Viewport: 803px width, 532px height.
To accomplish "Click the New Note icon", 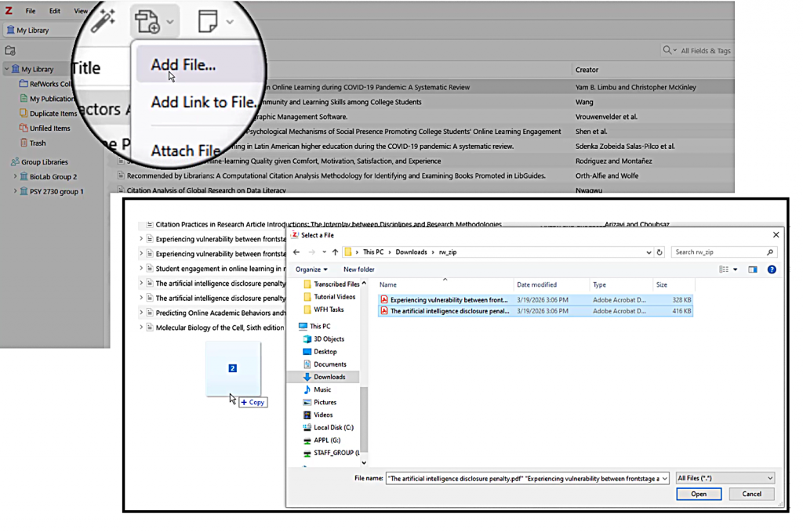I will tap(208, 23).
